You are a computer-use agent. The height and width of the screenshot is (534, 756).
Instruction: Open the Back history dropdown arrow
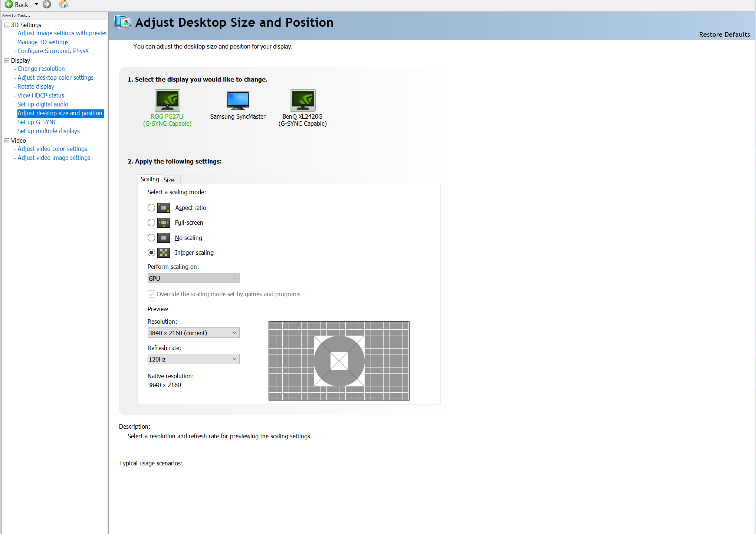36,4
